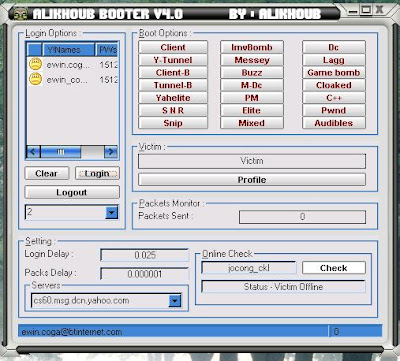Screen dimensions: 400x361
Task: Click the Y-Tunnel boot button
Action: click(x=173, y=60)
